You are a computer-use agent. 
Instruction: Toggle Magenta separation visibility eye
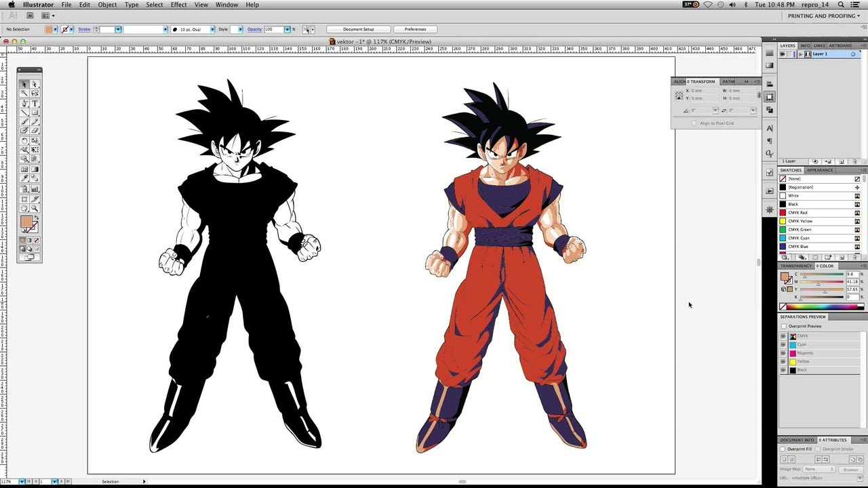(x=783, y=353)
